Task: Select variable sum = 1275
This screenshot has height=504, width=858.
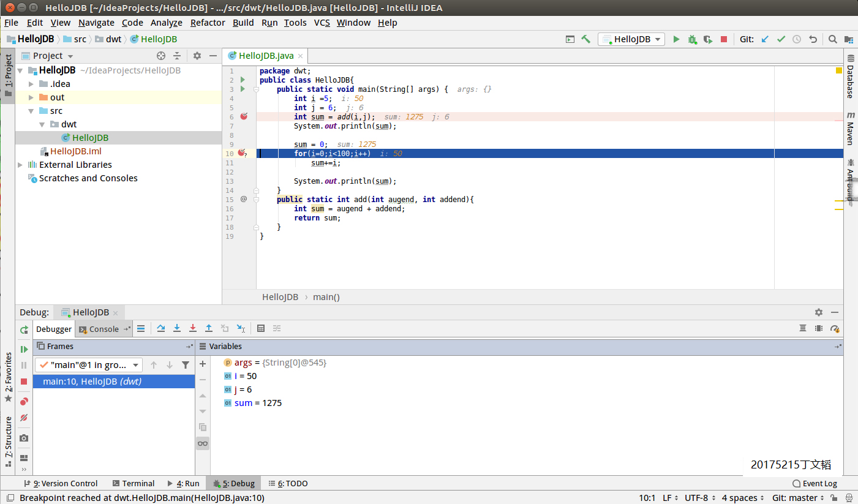Action: tap(252, 403)
